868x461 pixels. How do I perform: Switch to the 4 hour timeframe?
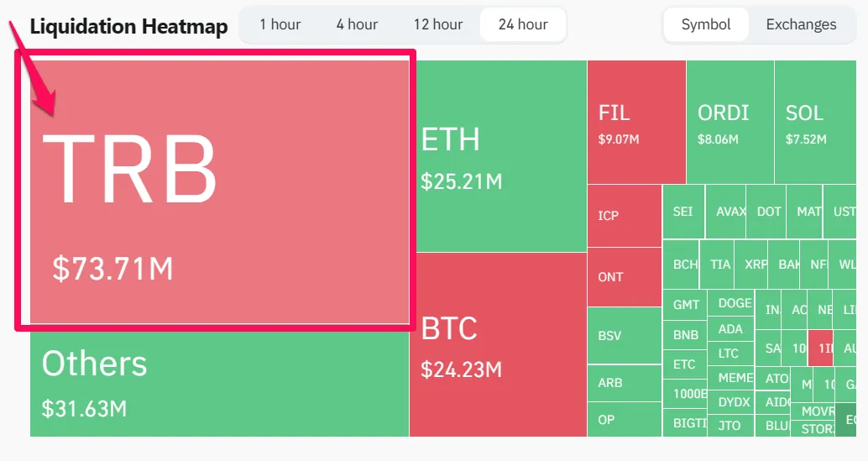357,24
